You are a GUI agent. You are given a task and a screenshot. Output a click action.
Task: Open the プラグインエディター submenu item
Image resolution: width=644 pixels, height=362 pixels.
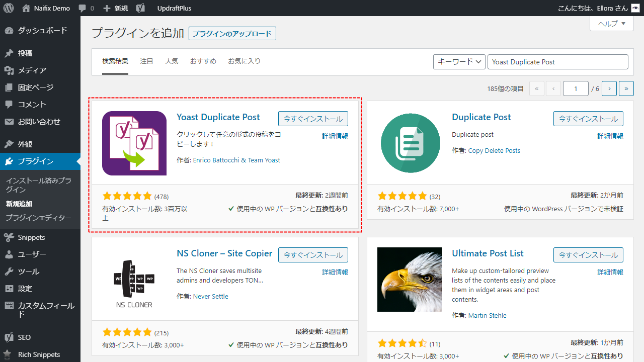click(38, 218)
